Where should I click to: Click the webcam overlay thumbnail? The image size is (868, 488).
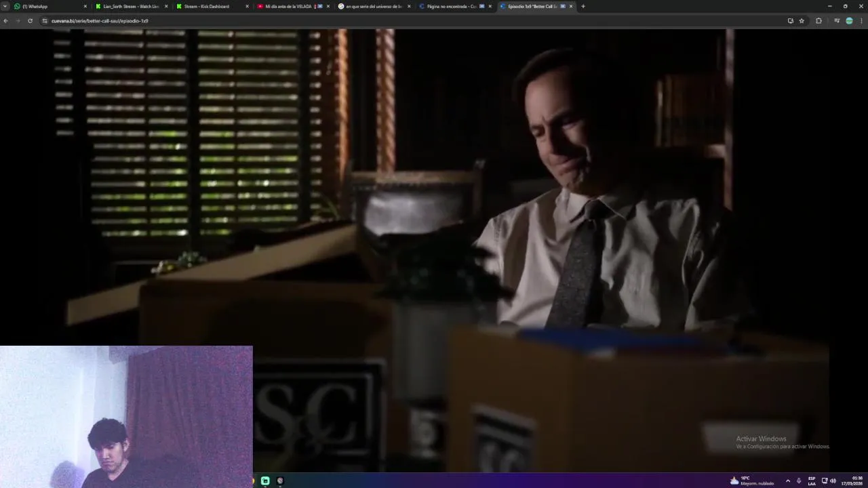click(x=126, y=417)
